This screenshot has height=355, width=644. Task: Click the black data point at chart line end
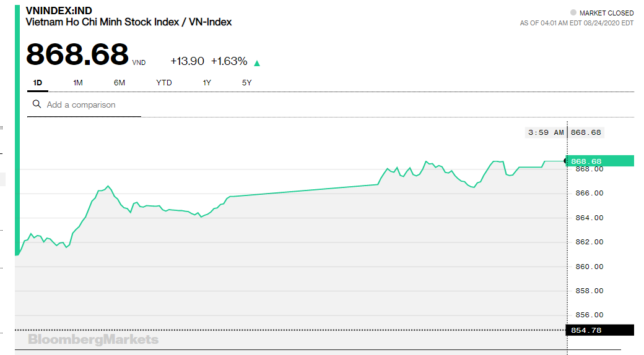pos(567,161)
